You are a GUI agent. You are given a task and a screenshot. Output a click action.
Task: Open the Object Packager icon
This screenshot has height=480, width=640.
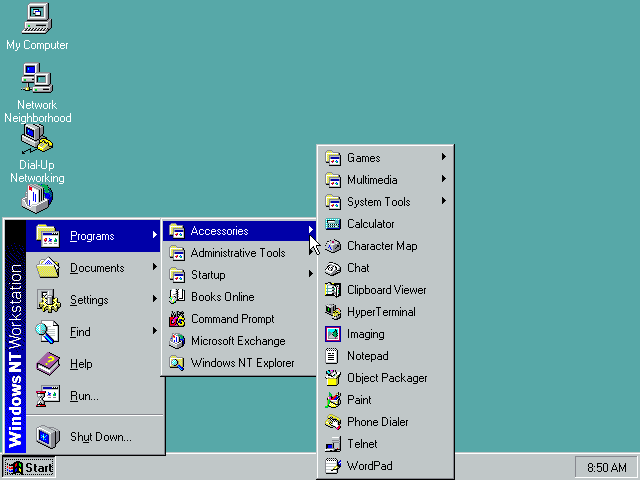333,378
